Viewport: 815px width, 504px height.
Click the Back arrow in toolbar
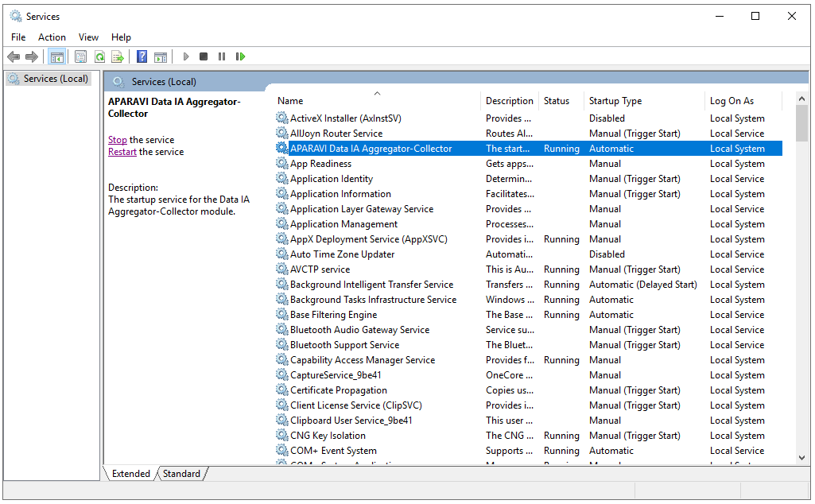click(x=14, y=56)
